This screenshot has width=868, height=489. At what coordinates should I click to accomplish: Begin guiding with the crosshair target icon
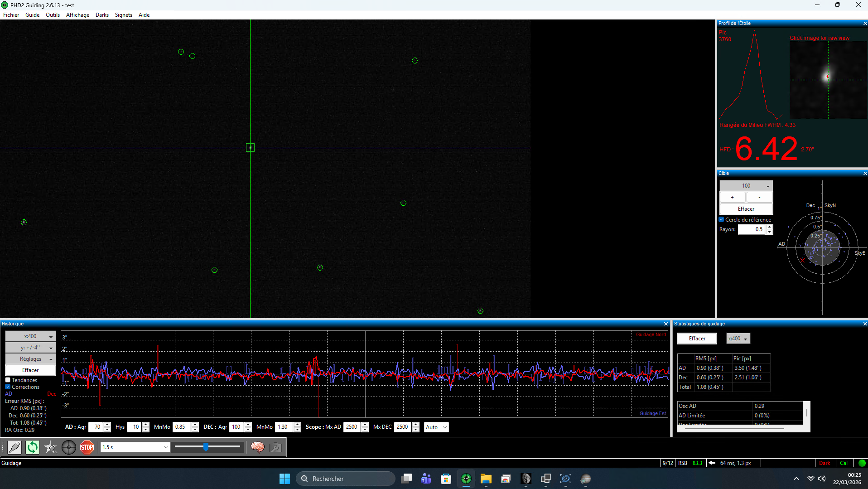(x=69, y=447)
